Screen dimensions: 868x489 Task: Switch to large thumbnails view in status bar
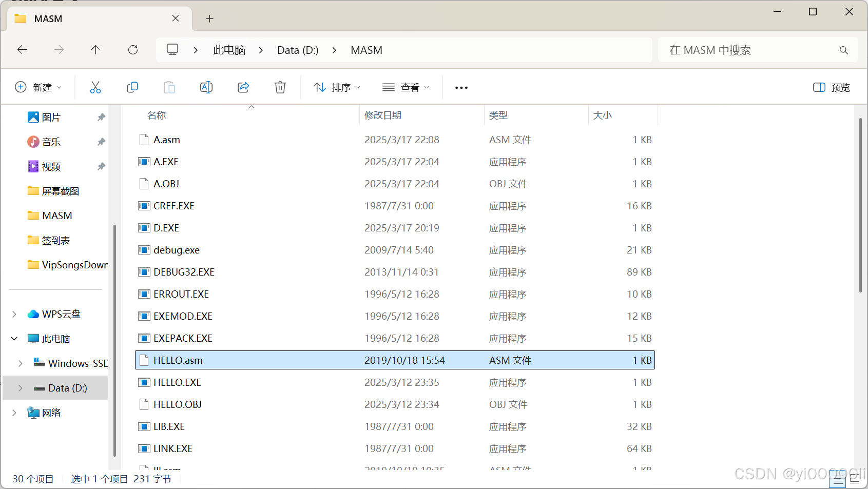pyautogui.click(x=854, y=480)
